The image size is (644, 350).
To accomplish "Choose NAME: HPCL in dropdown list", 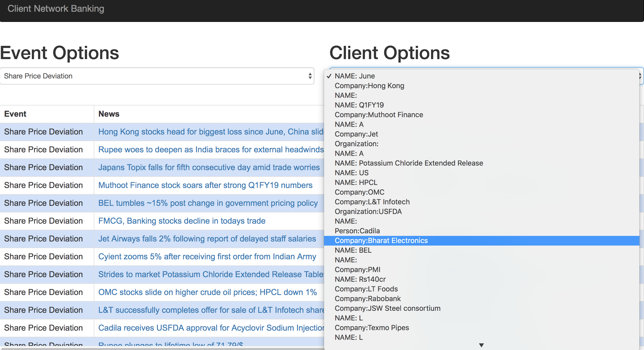I will (x=356, y=182).
